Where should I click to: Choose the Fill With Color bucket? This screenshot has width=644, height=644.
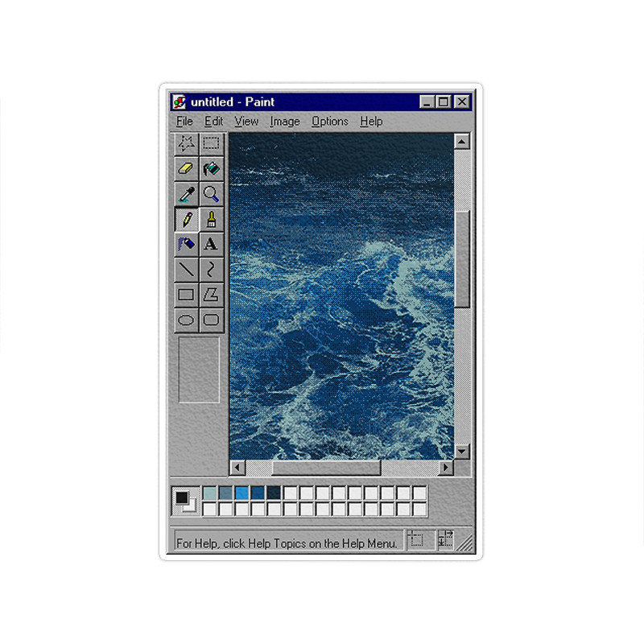211,169
